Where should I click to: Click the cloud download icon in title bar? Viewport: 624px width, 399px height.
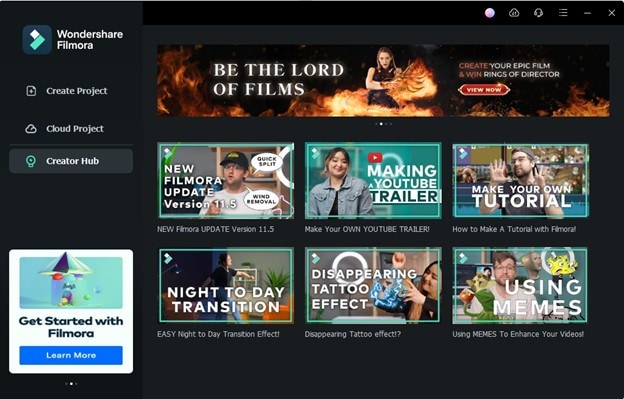point(514,13)
